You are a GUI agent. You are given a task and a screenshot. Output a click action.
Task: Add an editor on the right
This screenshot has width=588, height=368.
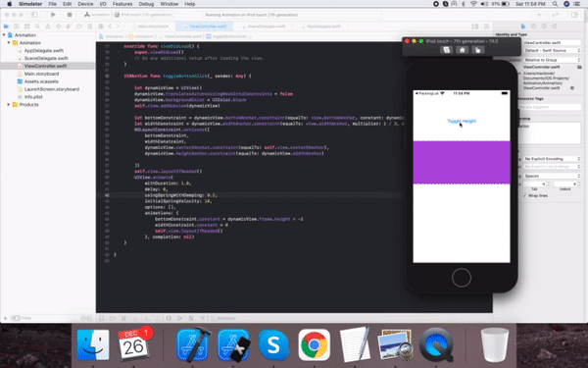(487, 26)
